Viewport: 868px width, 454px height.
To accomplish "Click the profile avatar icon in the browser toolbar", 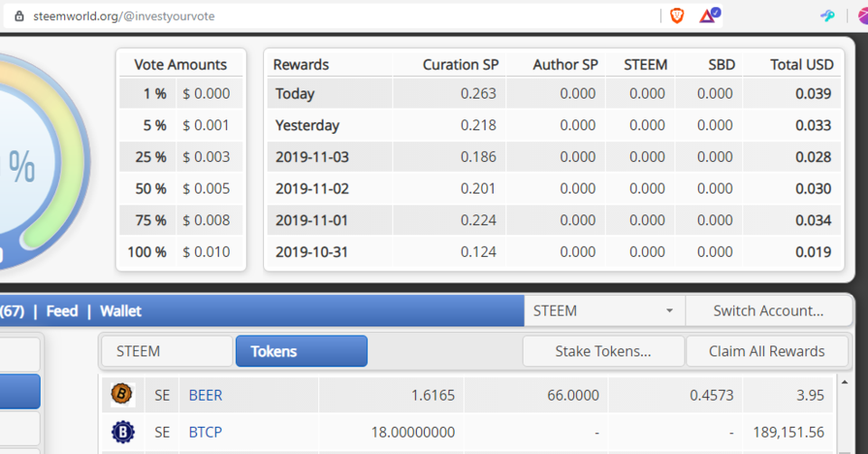I will [862, 15].
